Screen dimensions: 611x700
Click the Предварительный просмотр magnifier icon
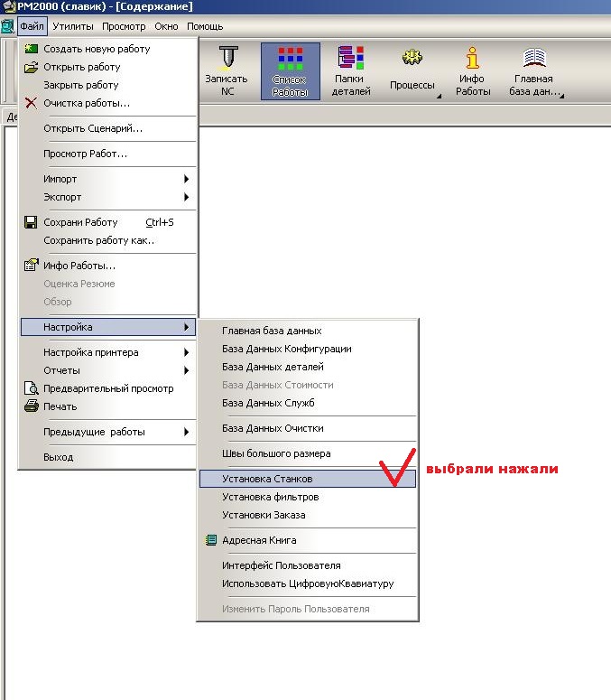pyautogui.click(x=31, y=388)
